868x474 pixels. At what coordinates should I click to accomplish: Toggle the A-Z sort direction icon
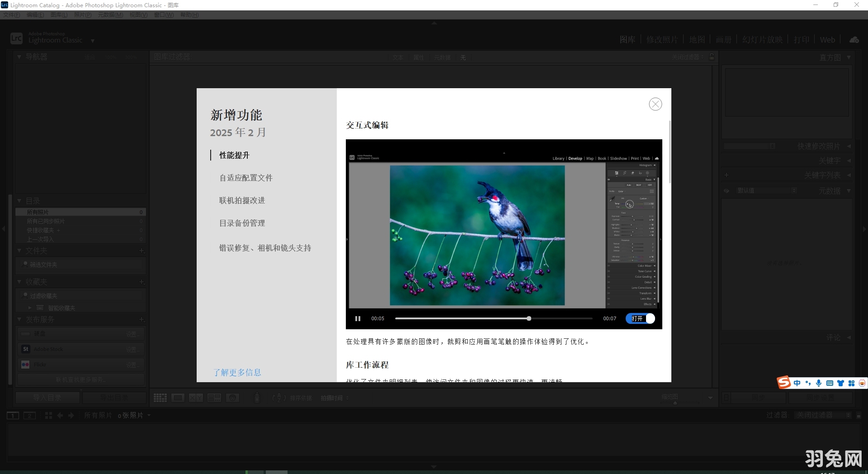point(279,398)
